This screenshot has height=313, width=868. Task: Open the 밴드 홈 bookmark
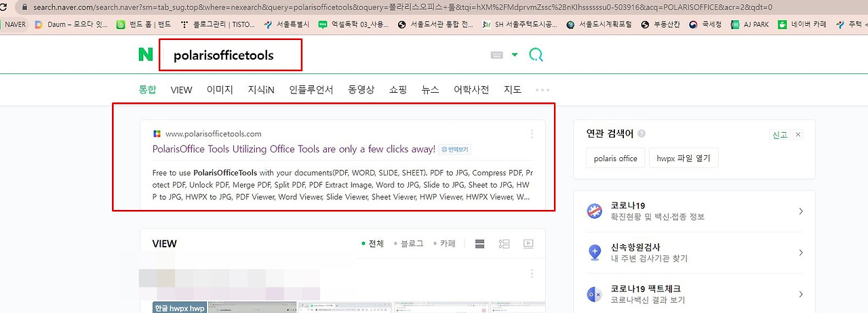(144, 24)
